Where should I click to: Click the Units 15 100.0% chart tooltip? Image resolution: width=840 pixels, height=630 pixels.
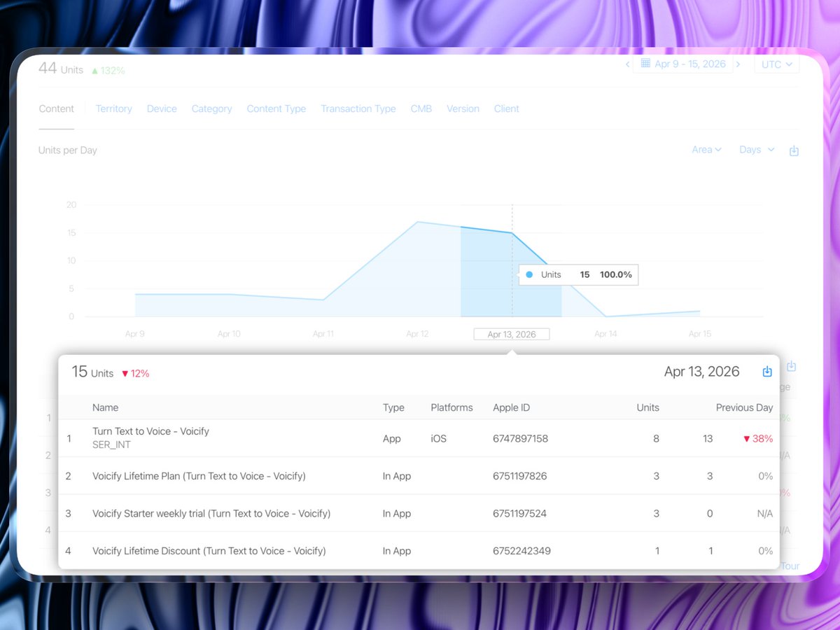(578, 274)
